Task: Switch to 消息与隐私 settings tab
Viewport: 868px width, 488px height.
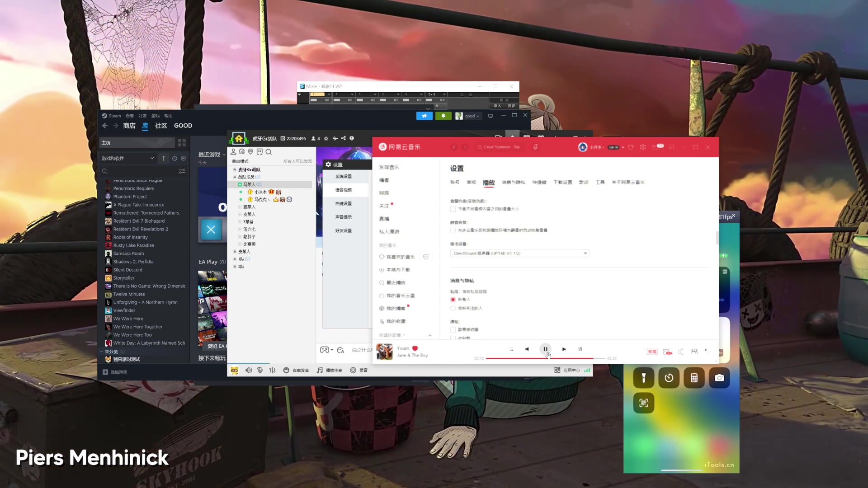Action: pyautogui.click(x=514, y=182)
